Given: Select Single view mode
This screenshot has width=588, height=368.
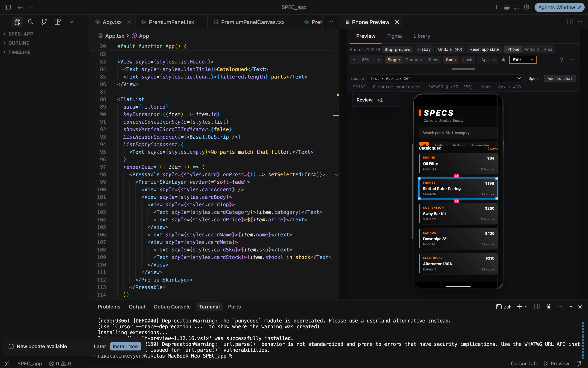Looking at the screenshot, I should (x=393, y=60).
